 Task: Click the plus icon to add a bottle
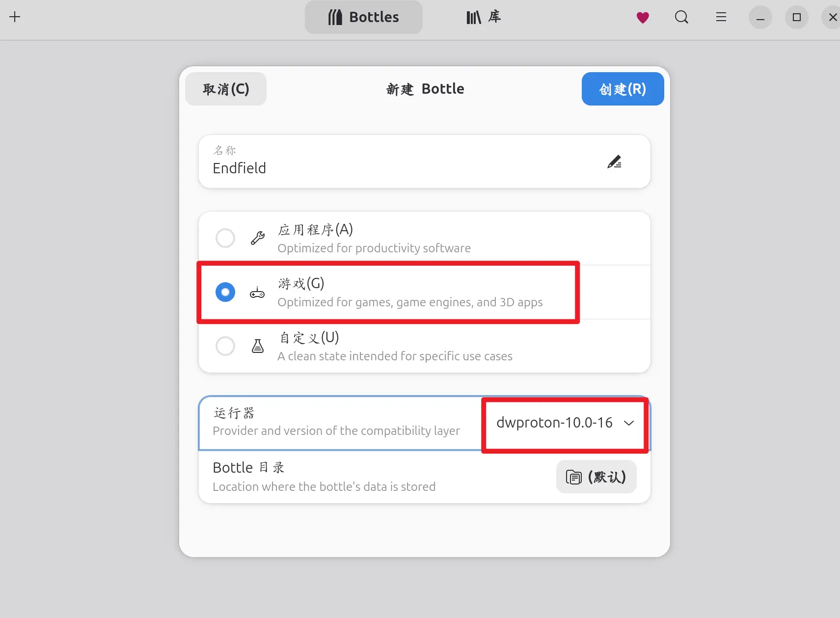click(x=15, y=17)
